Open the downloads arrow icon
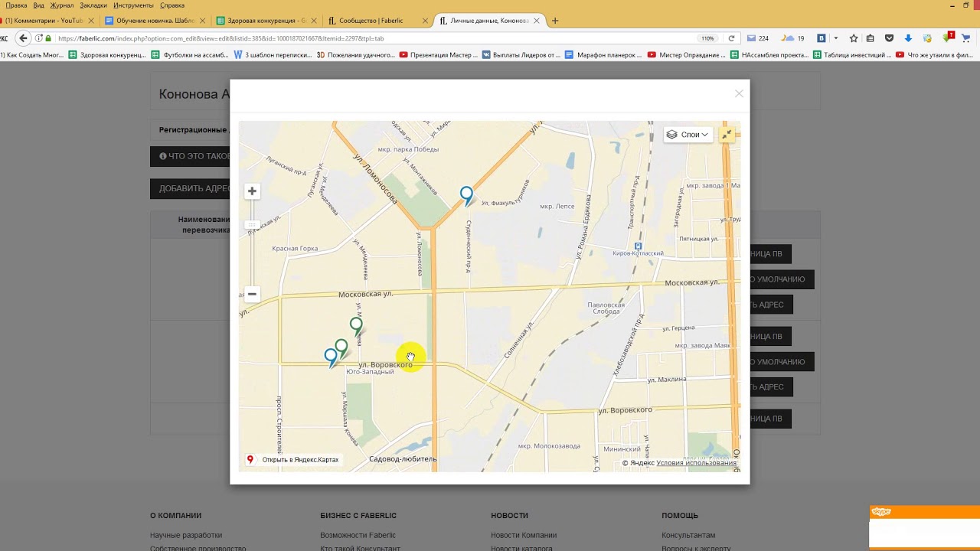This screenshot has width=980, height=551. coord(908,38)
